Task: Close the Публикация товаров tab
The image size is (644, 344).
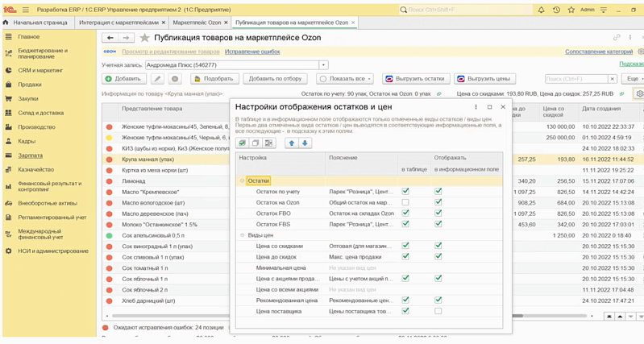Action: coord(353,23)
